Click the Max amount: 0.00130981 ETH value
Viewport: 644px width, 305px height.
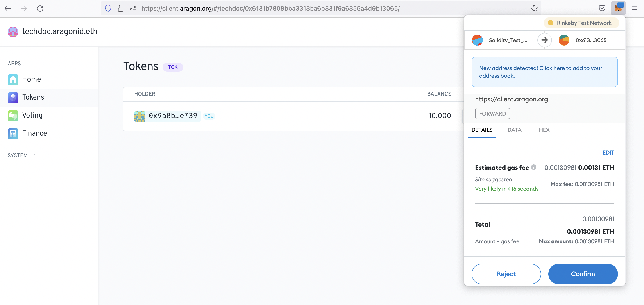576,241
